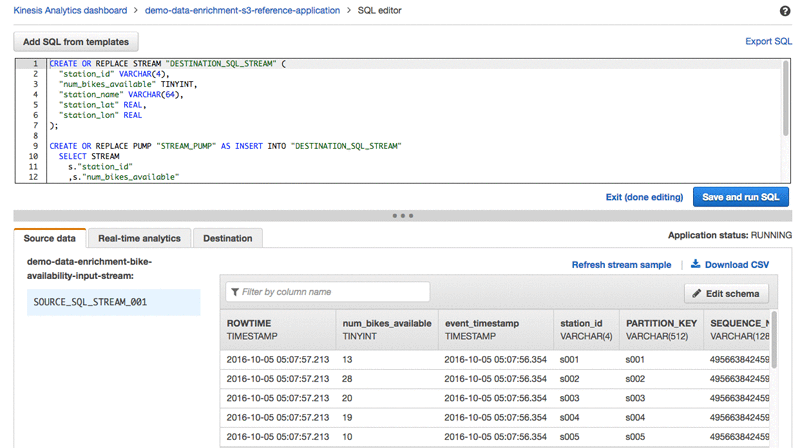This screenshot has height=448, width=800.
Task: Go to Kinesis Analytics dashboard breadcrumb
Action: (x=70, y=10)
